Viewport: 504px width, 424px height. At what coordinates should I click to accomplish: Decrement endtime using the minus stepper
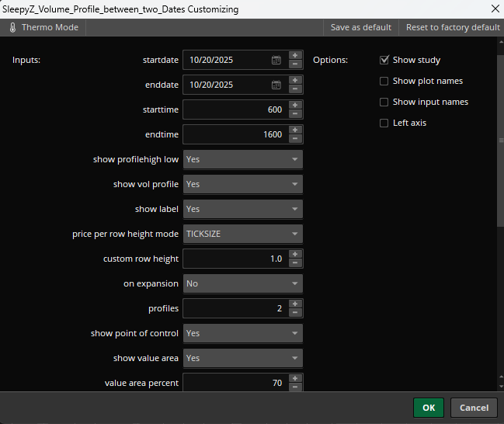(x=295, y=139)
